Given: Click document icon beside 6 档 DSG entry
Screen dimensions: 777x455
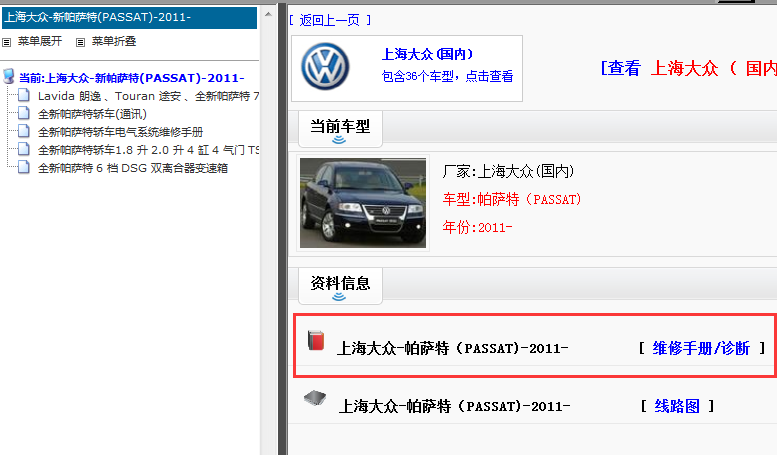Looking at the screenshot, I should (x=24, y=167).
